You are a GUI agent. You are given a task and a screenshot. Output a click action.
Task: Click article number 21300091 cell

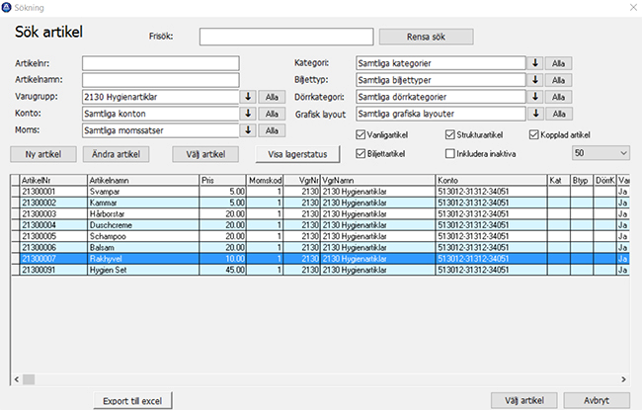[x=53, y=270]
